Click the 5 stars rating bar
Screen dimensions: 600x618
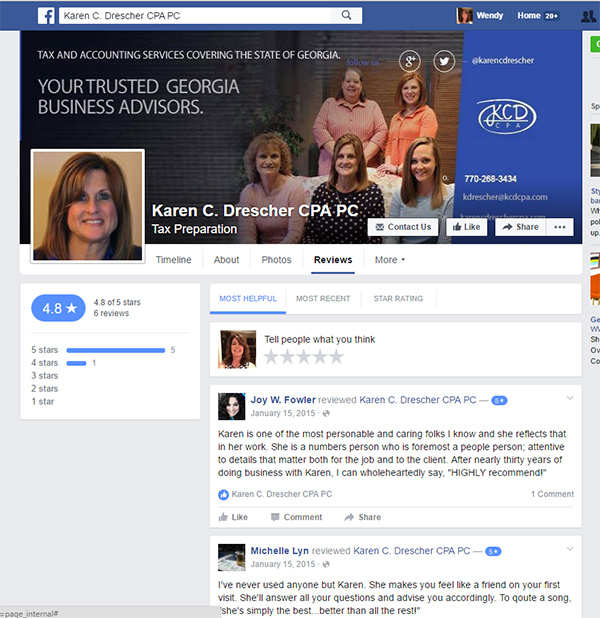(x=116, y=350)
